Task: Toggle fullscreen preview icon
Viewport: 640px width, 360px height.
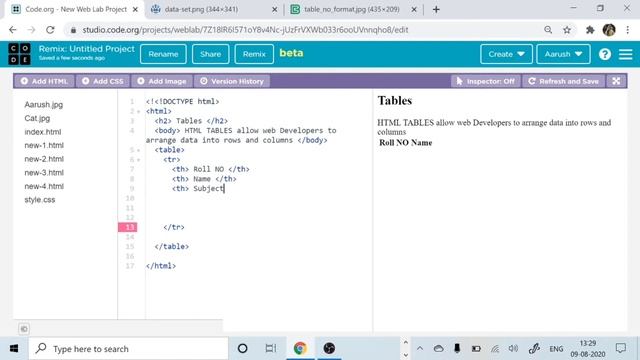Action: pyautogui.click(x=616, y=81)
